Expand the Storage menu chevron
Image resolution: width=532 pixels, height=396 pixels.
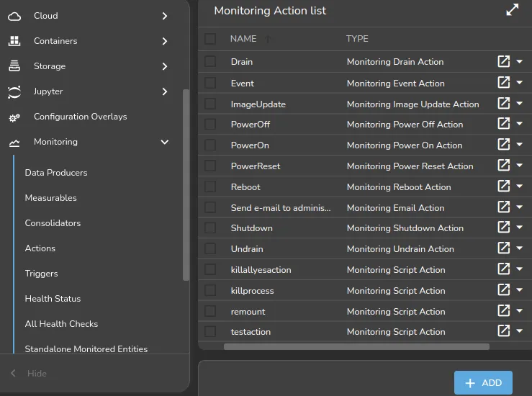[x=165, y=66]
